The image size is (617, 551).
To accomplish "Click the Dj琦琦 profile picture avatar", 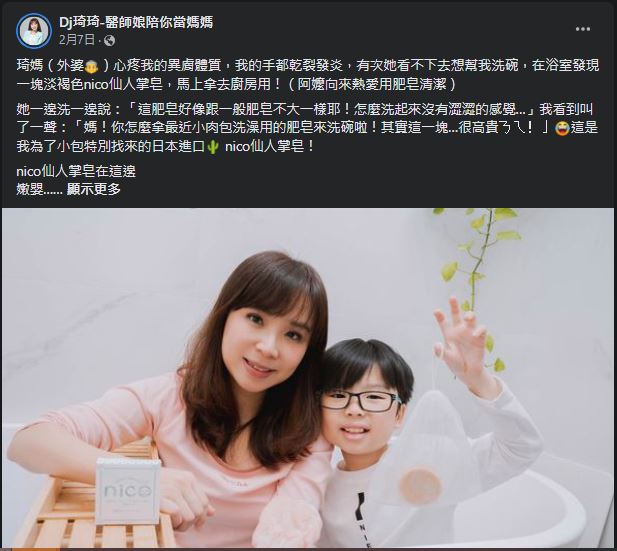I will click(x=34, y=31).
